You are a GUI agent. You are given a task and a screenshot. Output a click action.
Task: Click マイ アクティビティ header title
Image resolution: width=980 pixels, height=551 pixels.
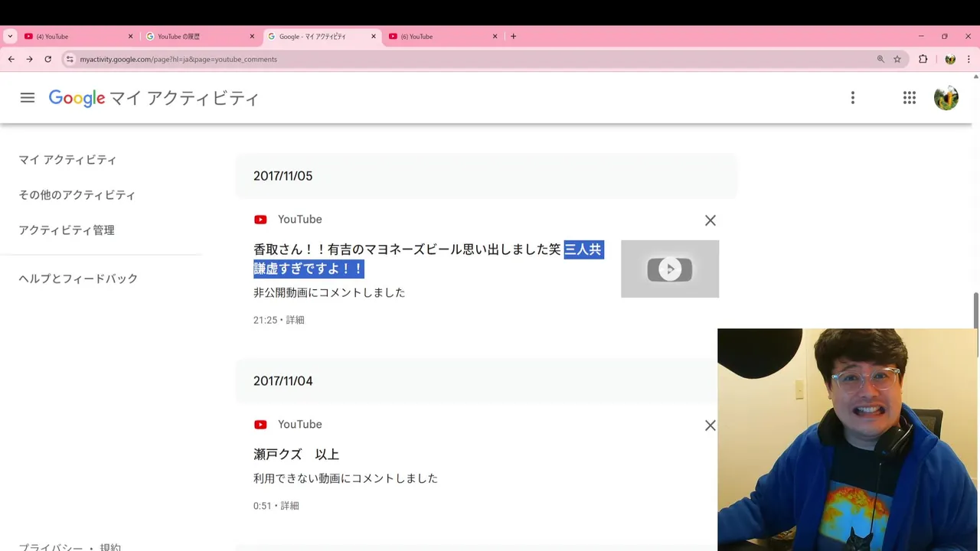tap(185, 98)
